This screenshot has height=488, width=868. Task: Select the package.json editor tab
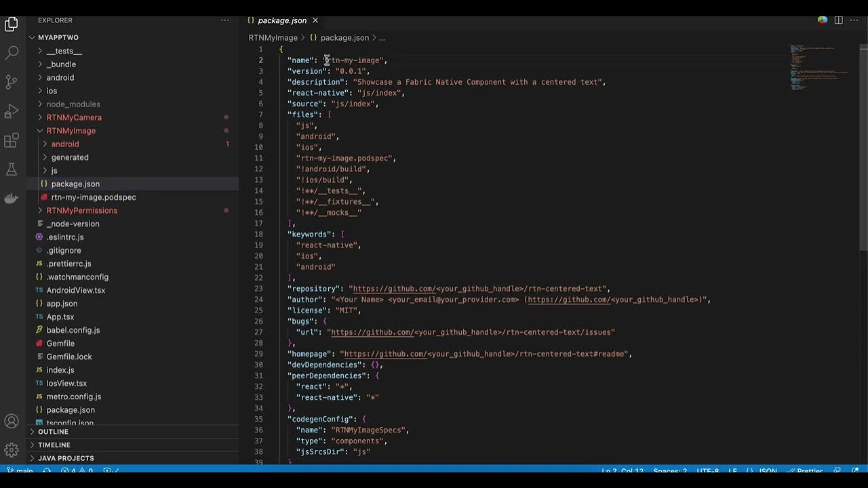pyautogui.click(x=282, y=20)
